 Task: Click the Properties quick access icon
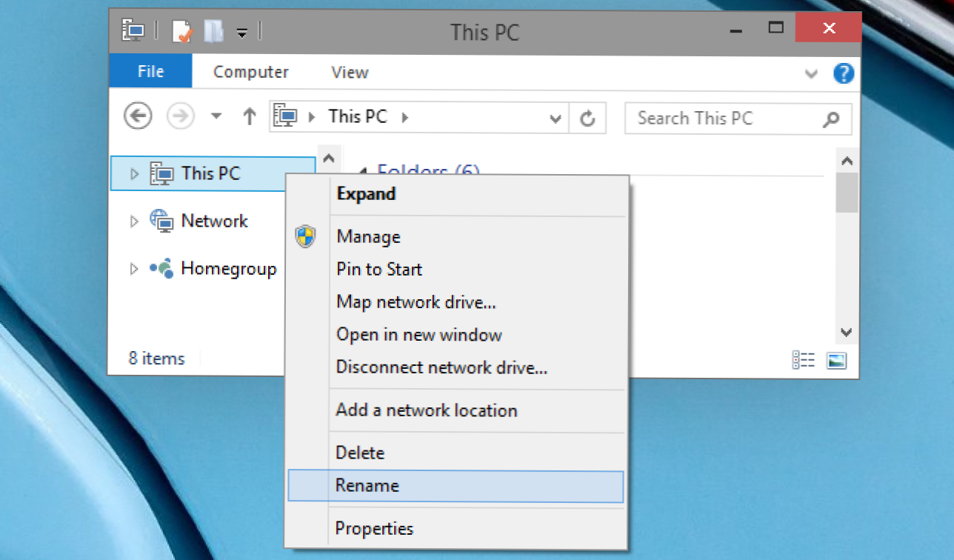click(181, 31)
